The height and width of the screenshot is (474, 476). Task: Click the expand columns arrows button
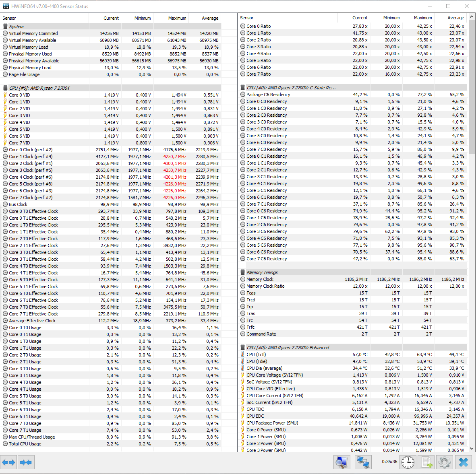click(8, 462)
